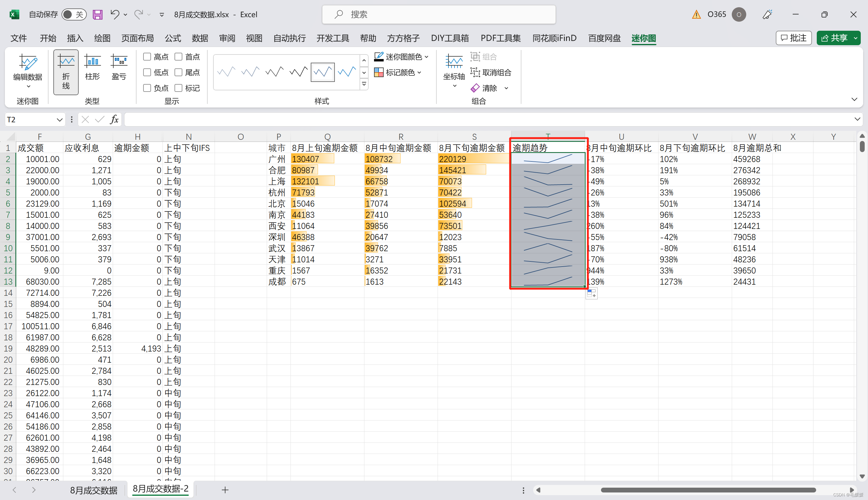868x500 pixels.
Task: Open Customize Quick Access Toolbar dropdown
Action: tap(162, 14)
